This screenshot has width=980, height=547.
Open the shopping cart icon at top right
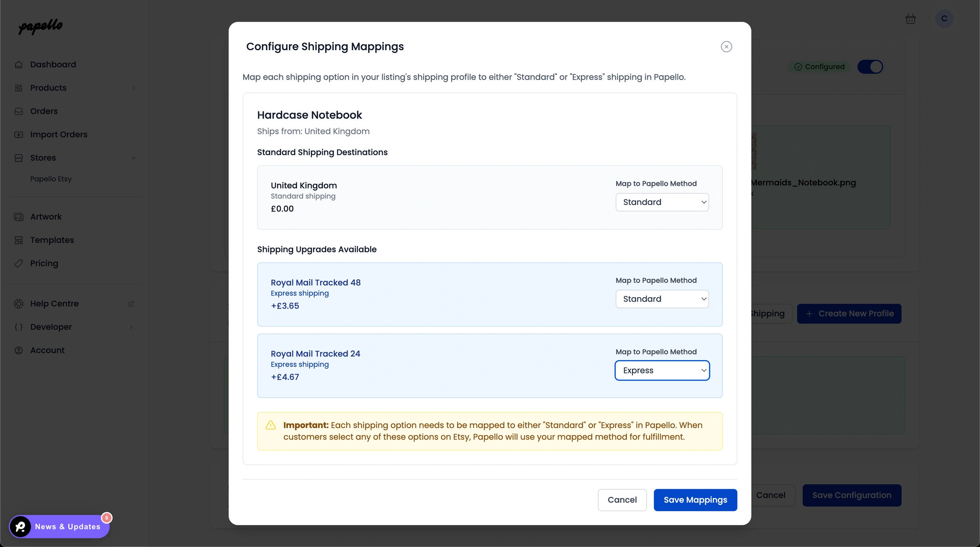coord(911,19)
